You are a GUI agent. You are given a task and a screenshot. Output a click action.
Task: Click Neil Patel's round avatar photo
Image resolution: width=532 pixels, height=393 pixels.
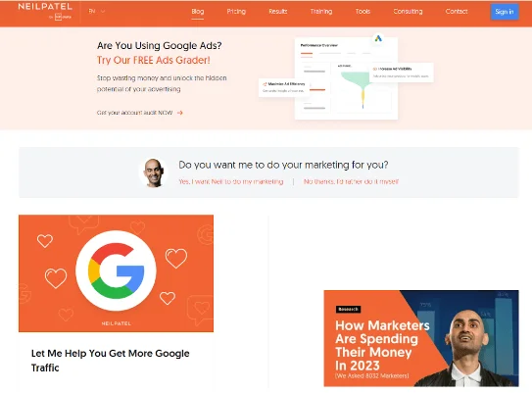tap(154, 172)
